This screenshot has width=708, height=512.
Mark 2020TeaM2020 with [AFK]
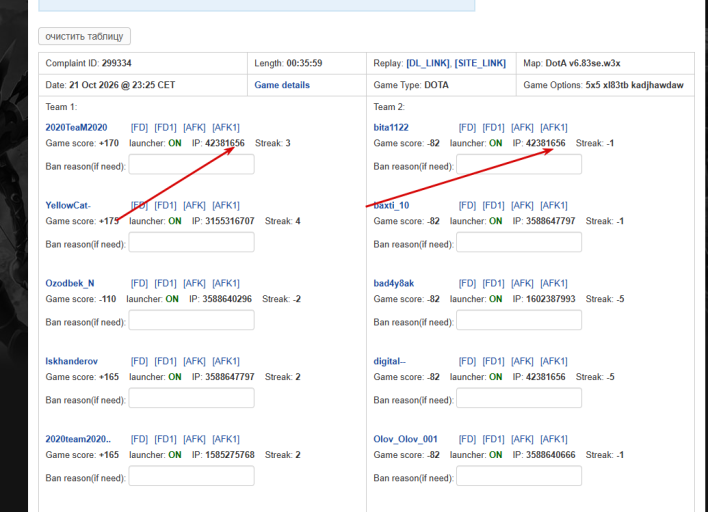[194, 127]
